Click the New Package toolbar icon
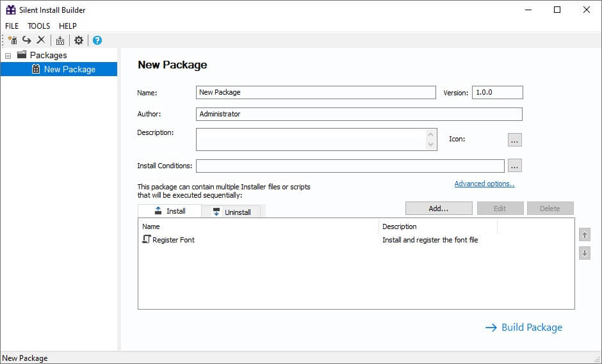 (12, 40)
